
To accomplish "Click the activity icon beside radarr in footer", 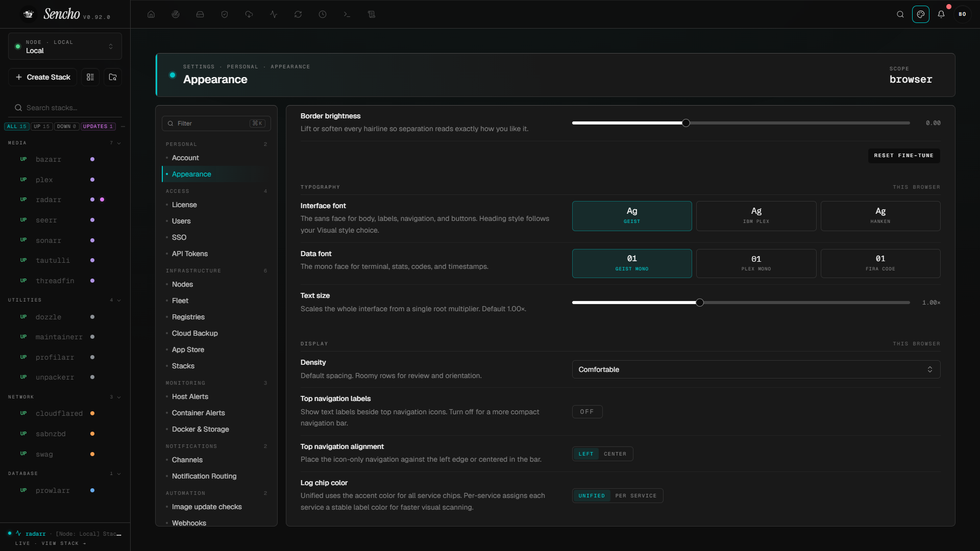I will [x=18, y=533].
